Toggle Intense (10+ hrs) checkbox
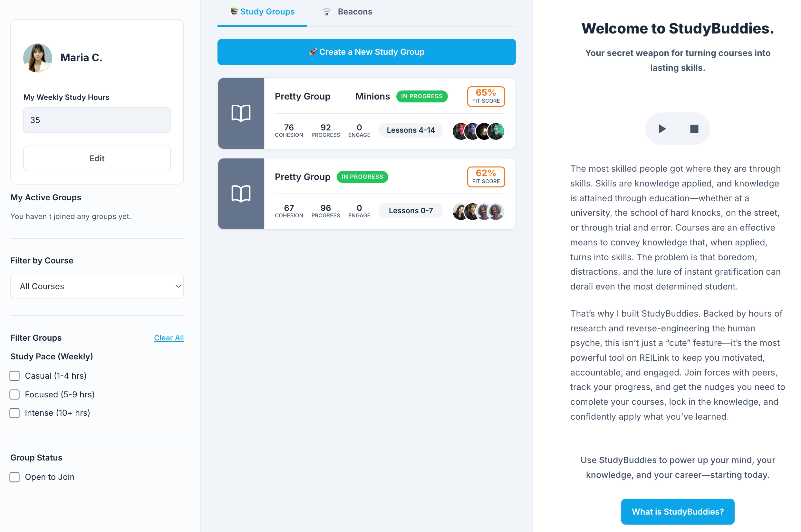 (14, 413)
